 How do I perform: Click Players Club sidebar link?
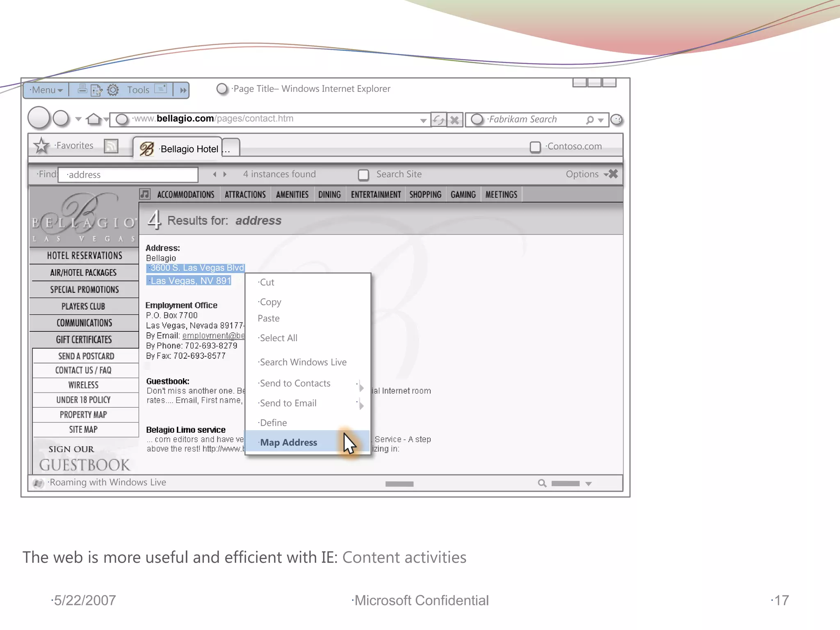(84, 306)
